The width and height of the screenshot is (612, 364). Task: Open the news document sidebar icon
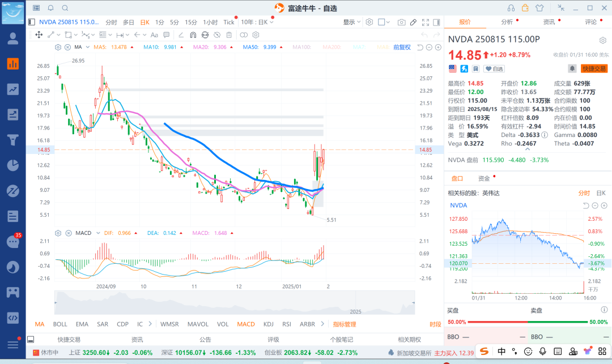point(13,216)
